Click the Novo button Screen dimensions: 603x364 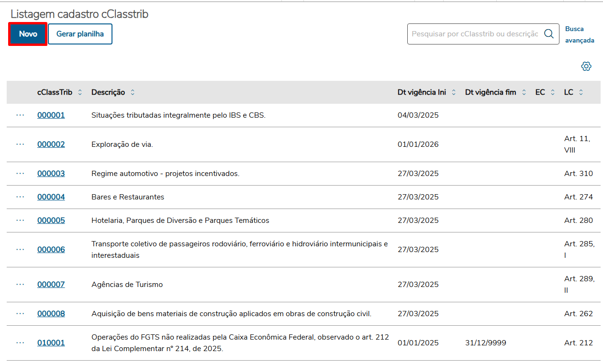pos(28,34)
